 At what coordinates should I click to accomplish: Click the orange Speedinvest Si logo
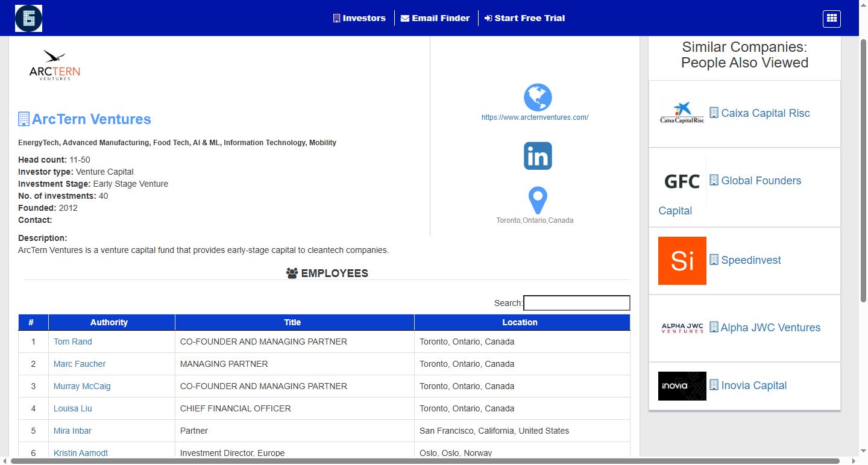click(682, 261)
